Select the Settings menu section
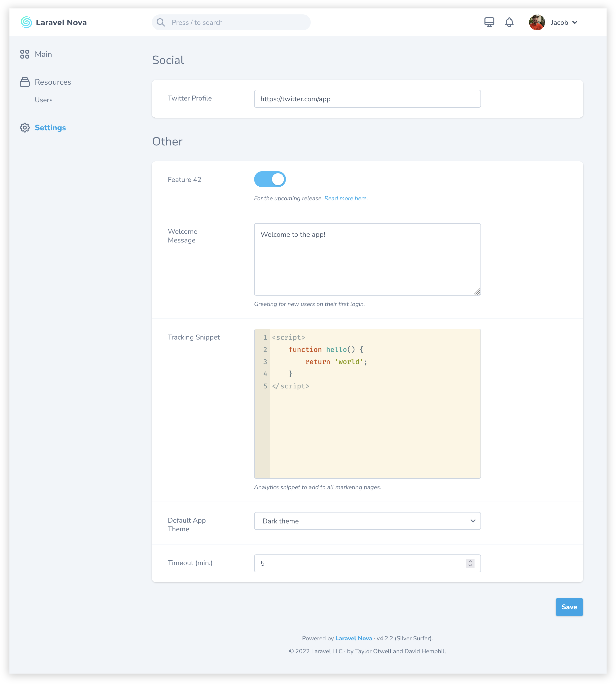This screenshot has height=684, width=616. tap(50, 127)
